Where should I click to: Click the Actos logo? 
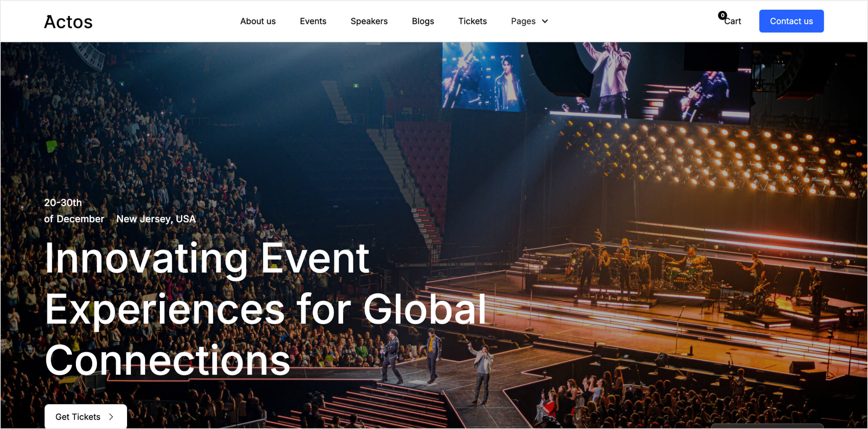[x=68, y=22]
